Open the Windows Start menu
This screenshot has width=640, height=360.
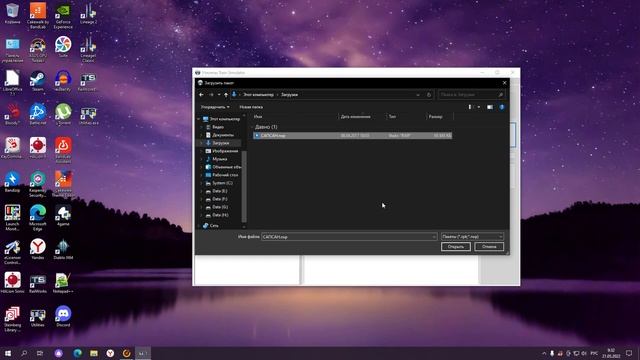tap(7, 353)
